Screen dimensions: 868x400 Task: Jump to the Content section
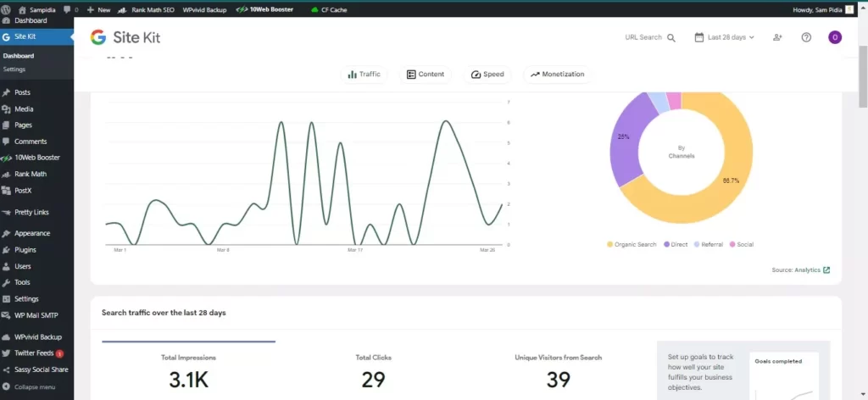tap(426, 74)
